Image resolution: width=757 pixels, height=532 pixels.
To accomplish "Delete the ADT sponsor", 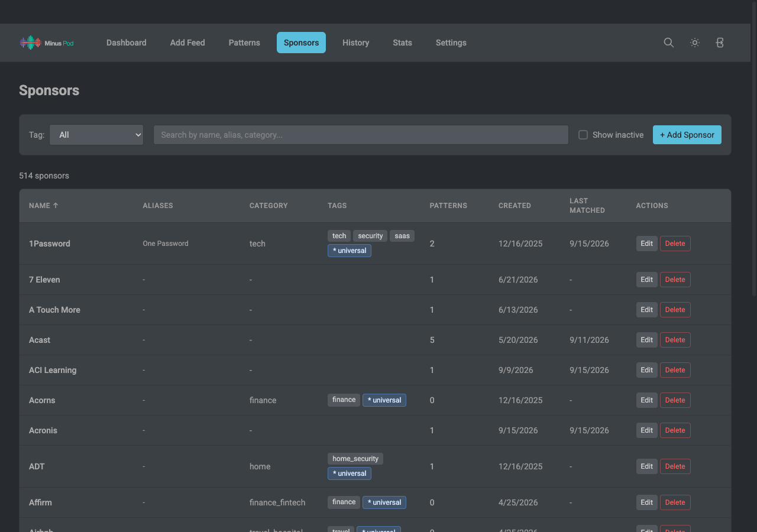I will (x=675, y=466).
